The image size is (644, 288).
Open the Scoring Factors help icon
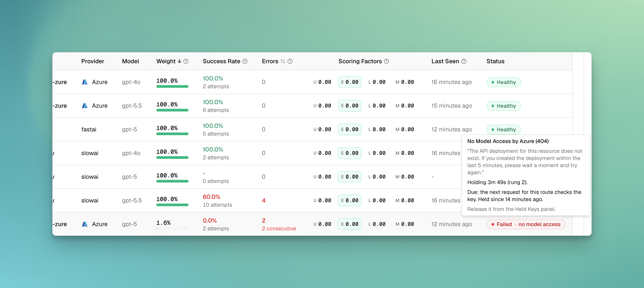(386, 61)
